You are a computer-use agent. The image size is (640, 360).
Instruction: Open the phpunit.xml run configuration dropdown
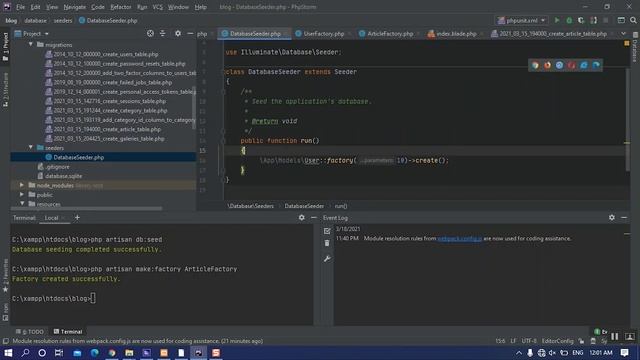521,20
